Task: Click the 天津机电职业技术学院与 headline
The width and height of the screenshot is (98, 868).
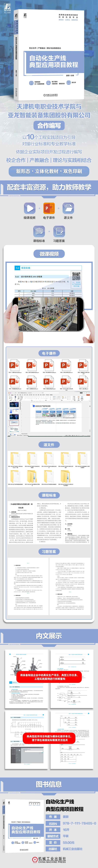Action: 49,106
